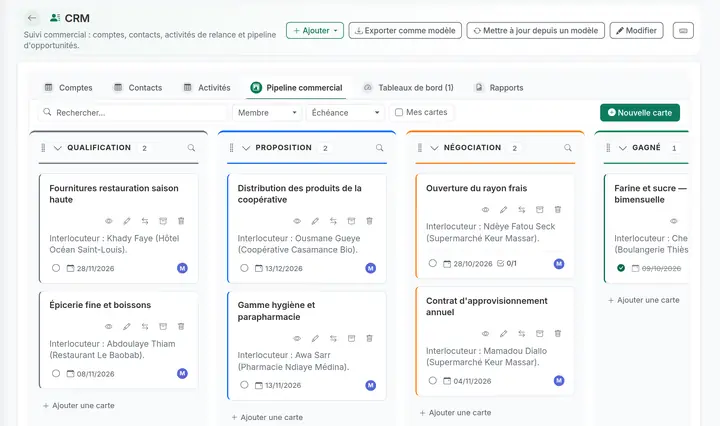Move the Ouverture du rayon frais card
This screenshot has width=720, height=426.
pos(522,210)
